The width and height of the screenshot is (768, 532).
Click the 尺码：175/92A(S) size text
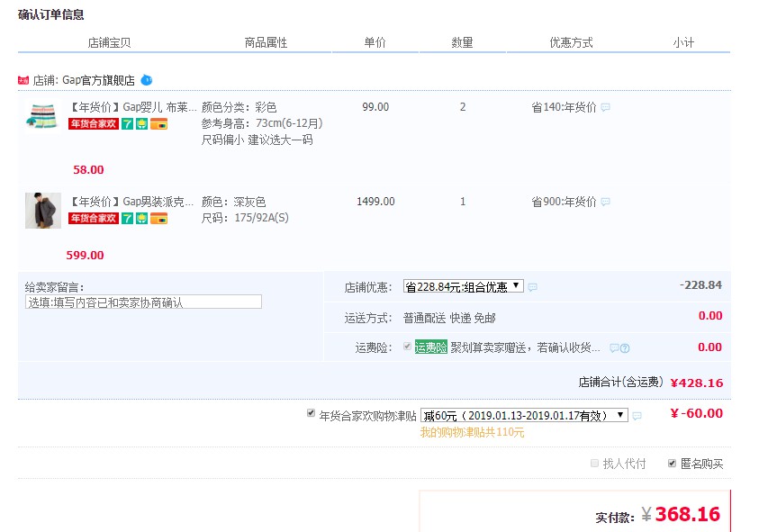[245, 218]
